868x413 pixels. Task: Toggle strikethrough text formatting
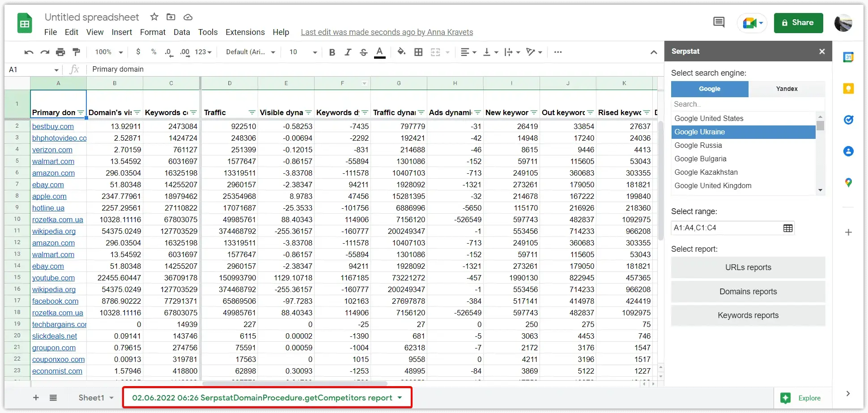tap(363, 52)
